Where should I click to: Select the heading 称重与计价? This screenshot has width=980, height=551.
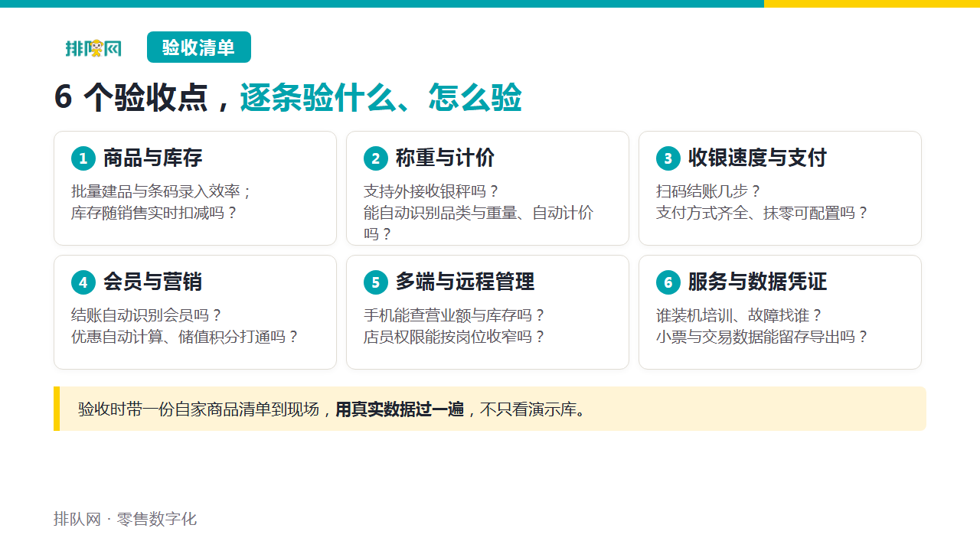pos(446,158)
